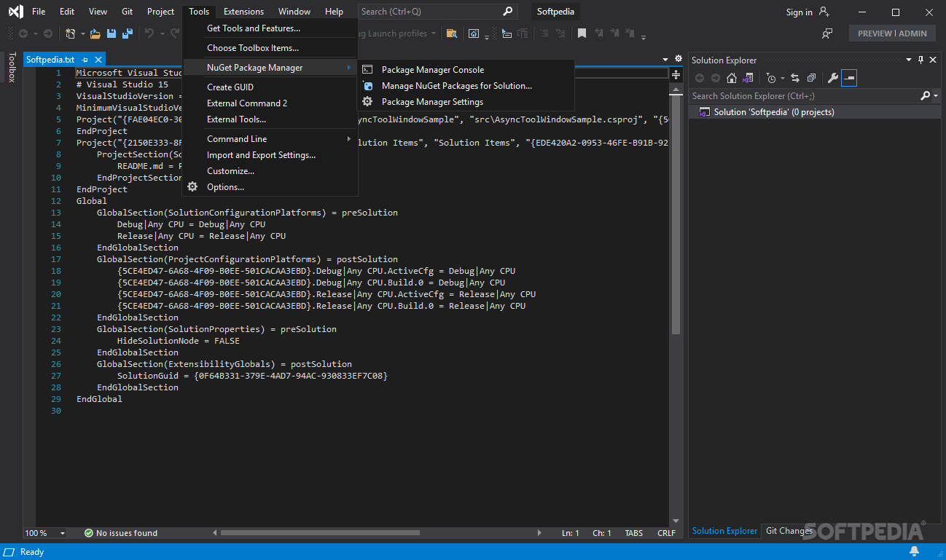Click the Visual Studio logo icon

(15, 12)
